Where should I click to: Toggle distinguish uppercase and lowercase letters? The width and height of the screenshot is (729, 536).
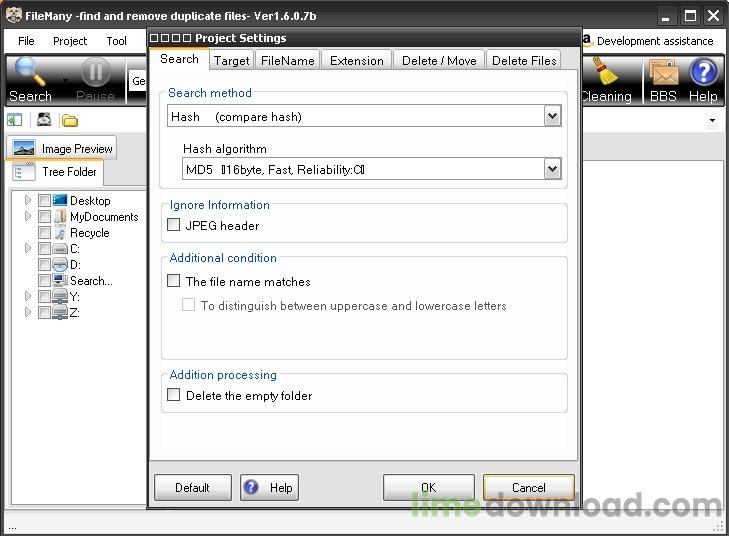coord(188,305)
